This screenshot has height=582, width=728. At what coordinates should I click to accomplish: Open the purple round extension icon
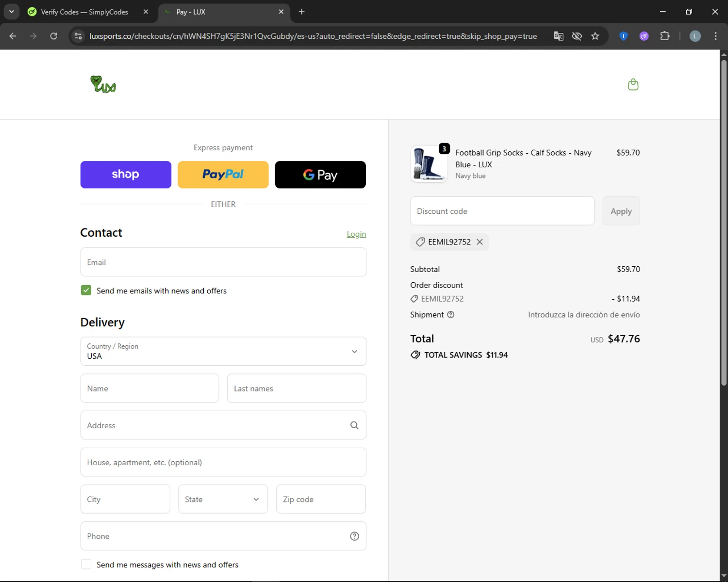(644, 36)
